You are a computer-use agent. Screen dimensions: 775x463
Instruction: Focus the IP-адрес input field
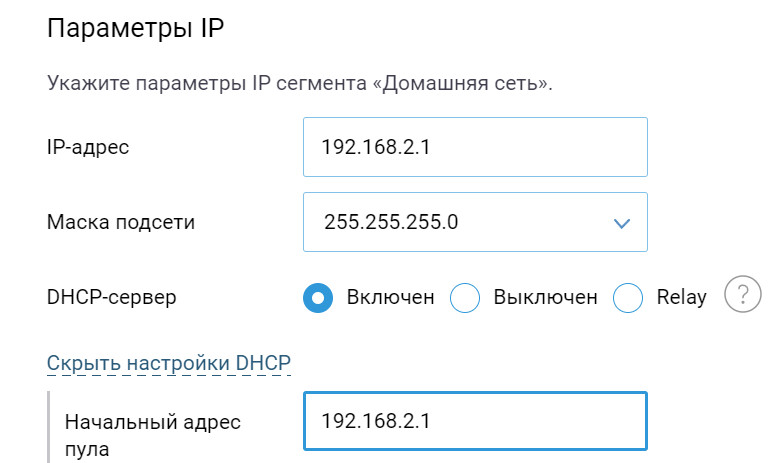pos(475,147)
